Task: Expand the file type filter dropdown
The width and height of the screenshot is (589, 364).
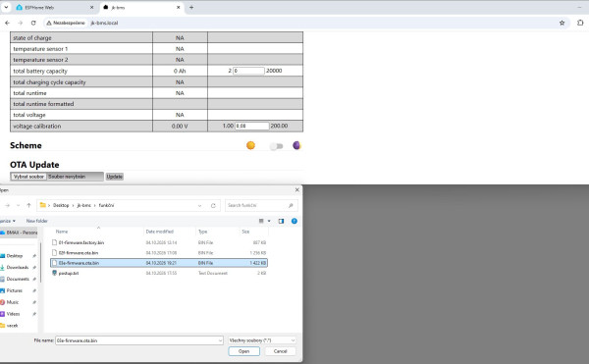Action: 293,340
